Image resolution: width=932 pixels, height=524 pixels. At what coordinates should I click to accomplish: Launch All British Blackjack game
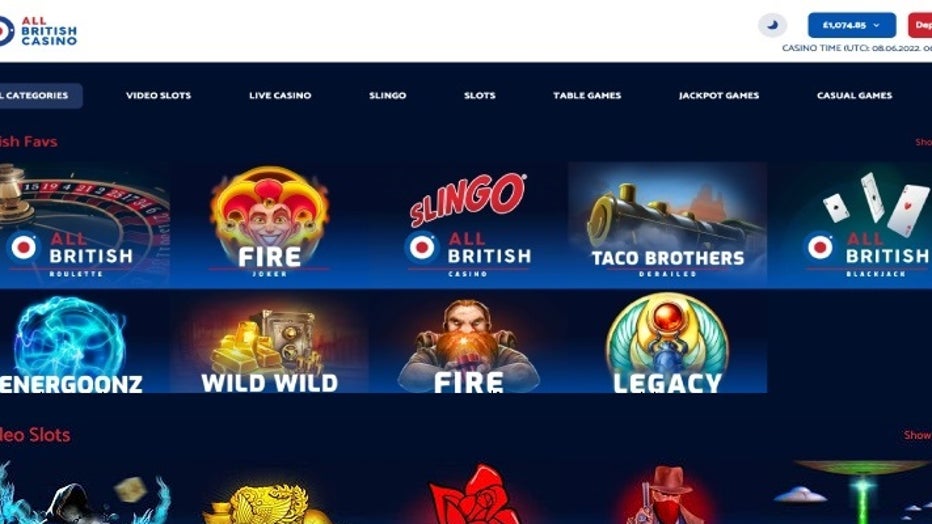[850, 225]
